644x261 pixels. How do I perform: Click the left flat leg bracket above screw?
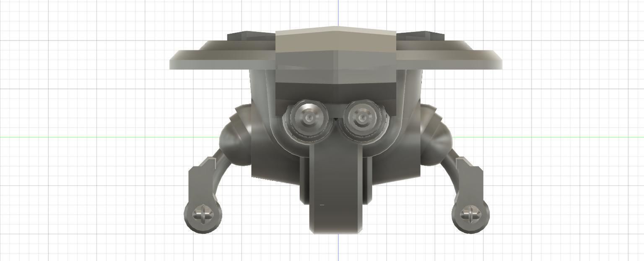[202, 180]
